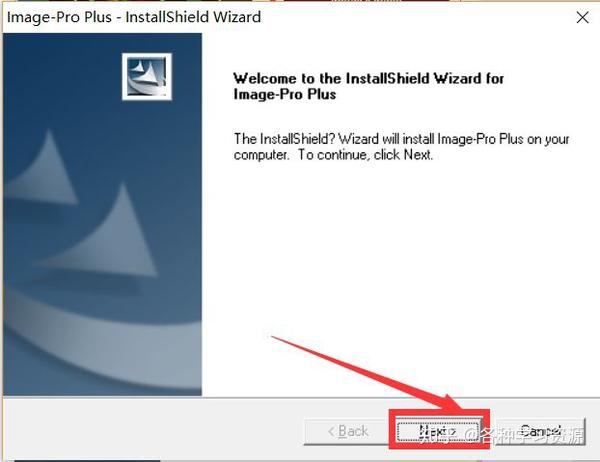Click the dark blue top area of the side banner
The image size is (600, 462).
point(61,77)
